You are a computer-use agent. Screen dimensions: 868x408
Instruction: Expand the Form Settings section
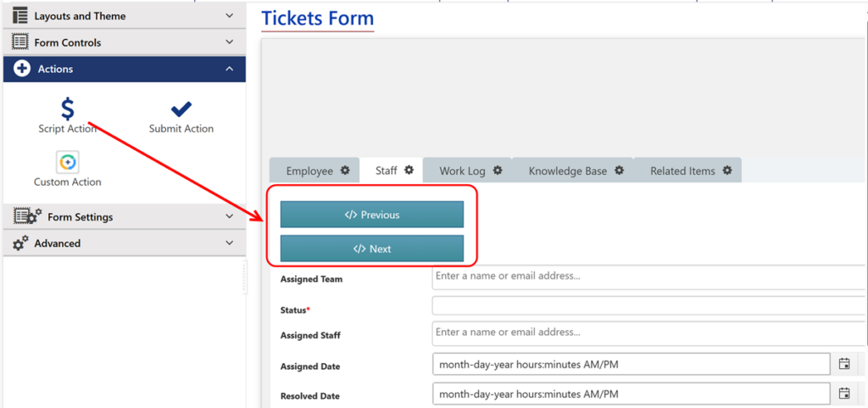(125, 217)
